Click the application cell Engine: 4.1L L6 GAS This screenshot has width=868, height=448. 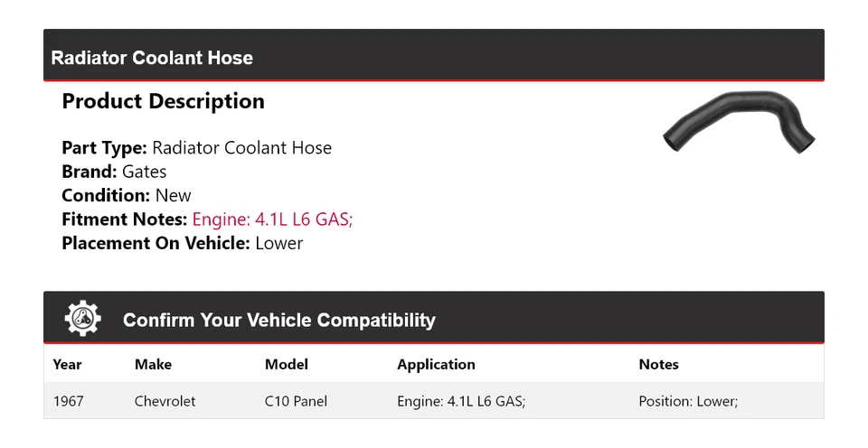(460, 401)
